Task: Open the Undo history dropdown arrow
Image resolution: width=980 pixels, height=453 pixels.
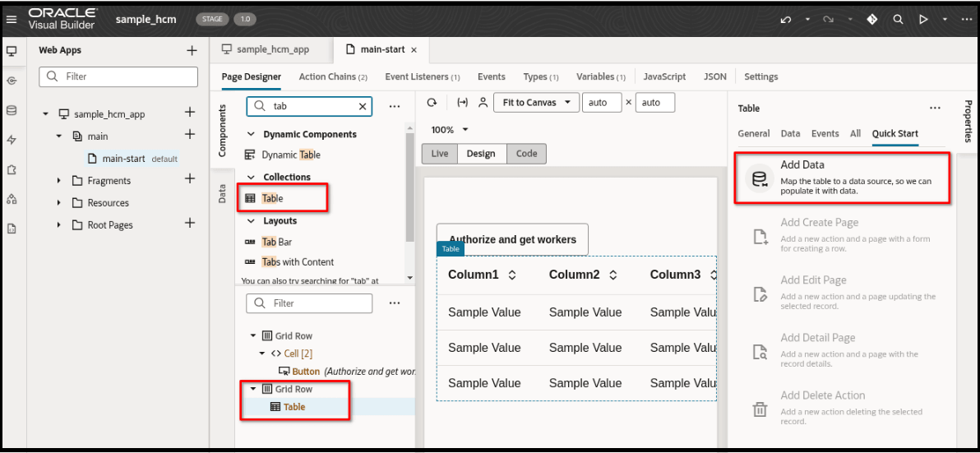Action: tap(807, 20)
